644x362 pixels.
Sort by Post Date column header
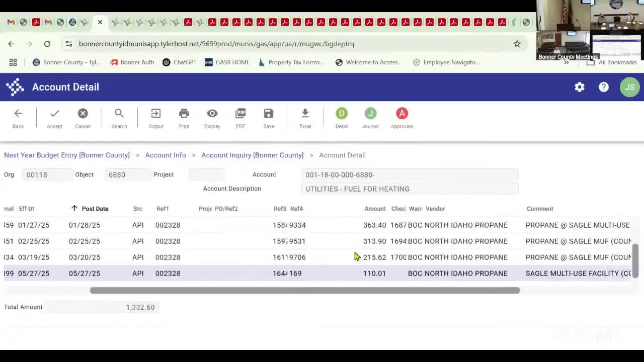(95, 209)
